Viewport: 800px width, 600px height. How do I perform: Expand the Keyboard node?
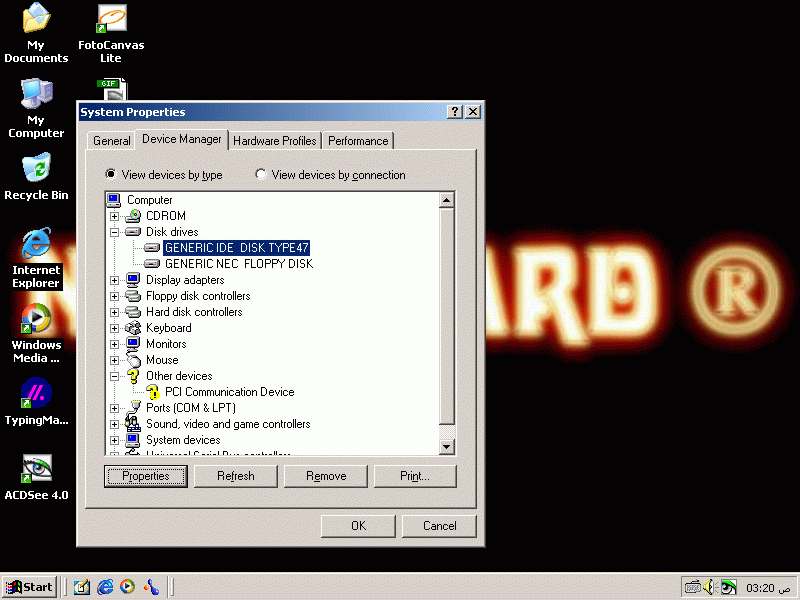(x=114, y=328)
